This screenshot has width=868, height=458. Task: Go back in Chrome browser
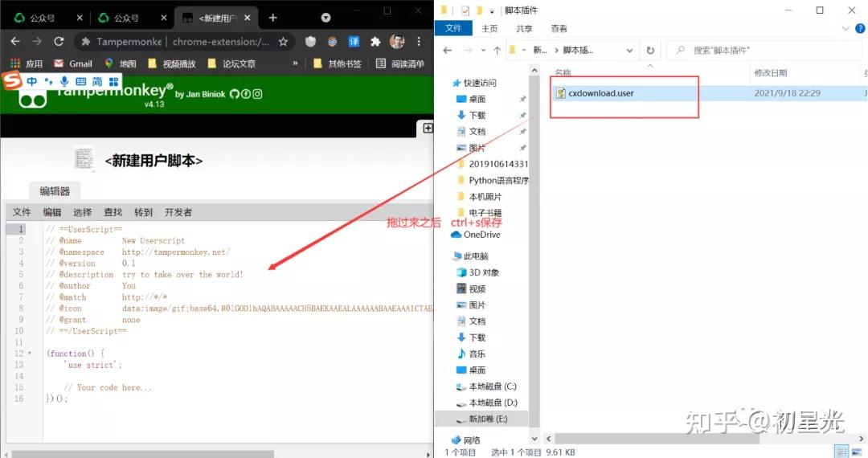(x=15, y=42)
